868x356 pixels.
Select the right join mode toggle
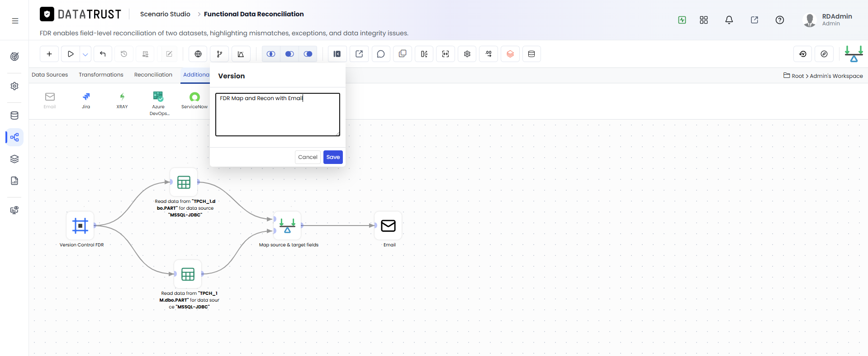(308, 54)
